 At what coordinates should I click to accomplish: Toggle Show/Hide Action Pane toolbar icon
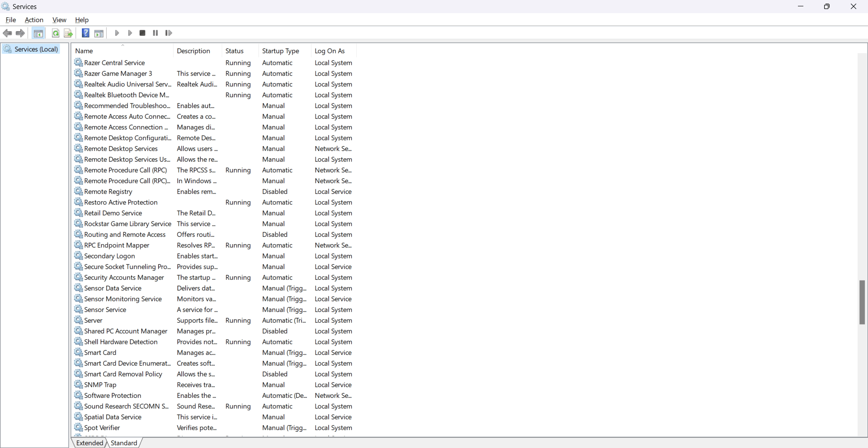tap(99, 33)
